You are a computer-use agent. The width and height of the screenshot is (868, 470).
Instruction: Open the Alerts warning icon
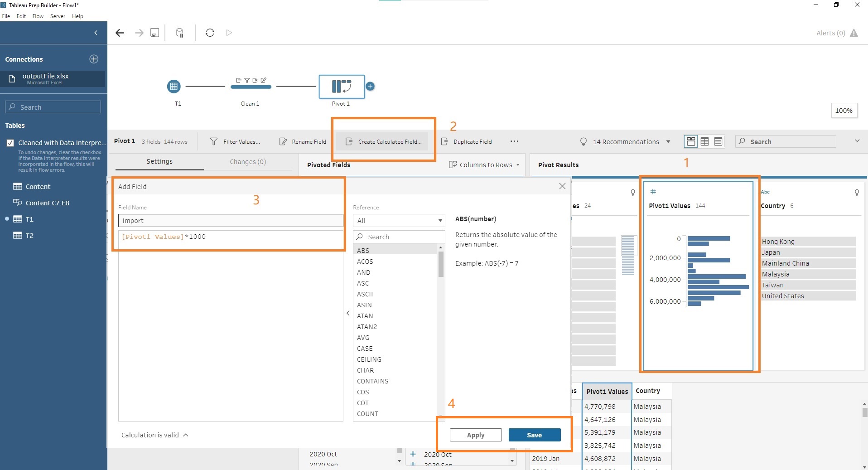[x=854, y=33]
